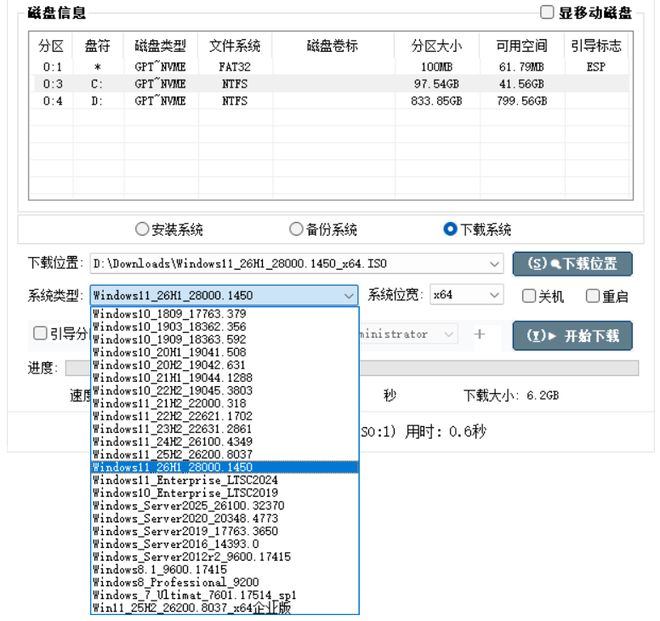Viewport: 660px width, 621px height.
Task: Tick the 重启 checkbox
Action: (593, 296)
